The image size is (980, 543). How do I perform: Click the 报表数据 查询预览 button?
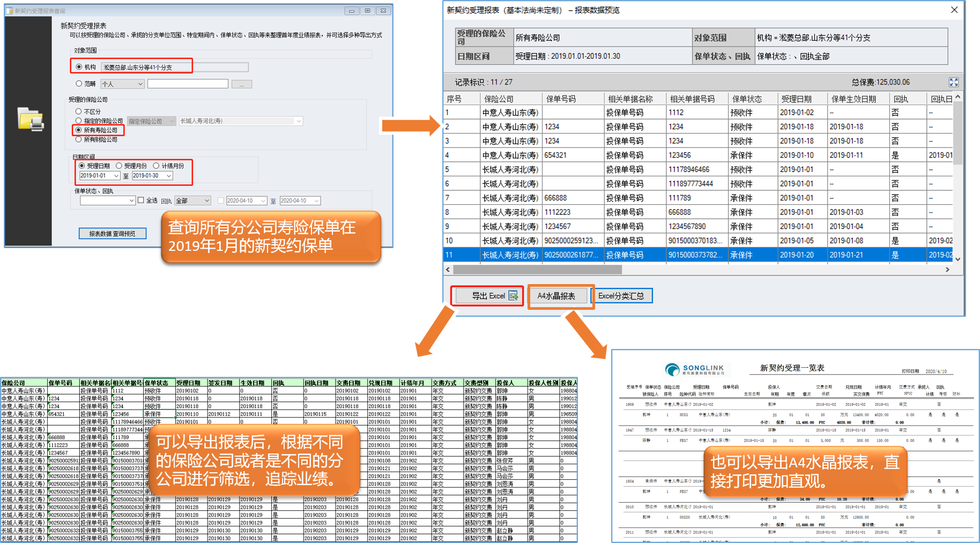pos(112,234)
